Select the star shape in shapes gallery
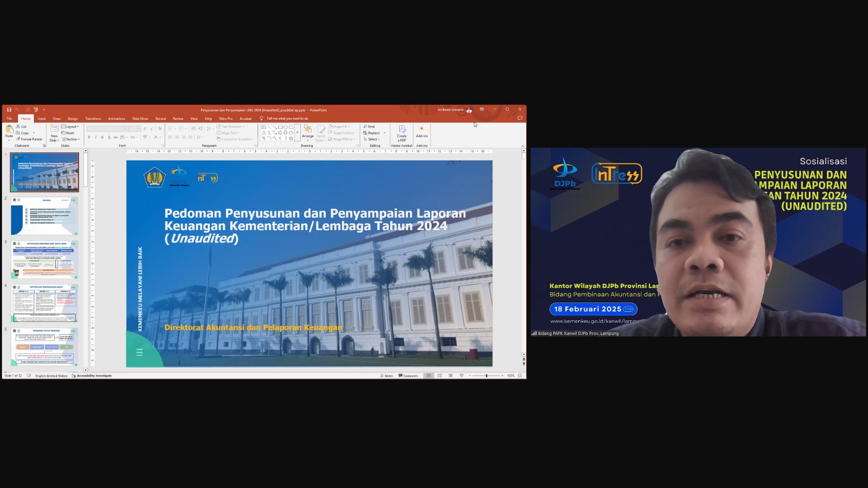868x488 pixels. pyautogui.click(x=291, y=138)
